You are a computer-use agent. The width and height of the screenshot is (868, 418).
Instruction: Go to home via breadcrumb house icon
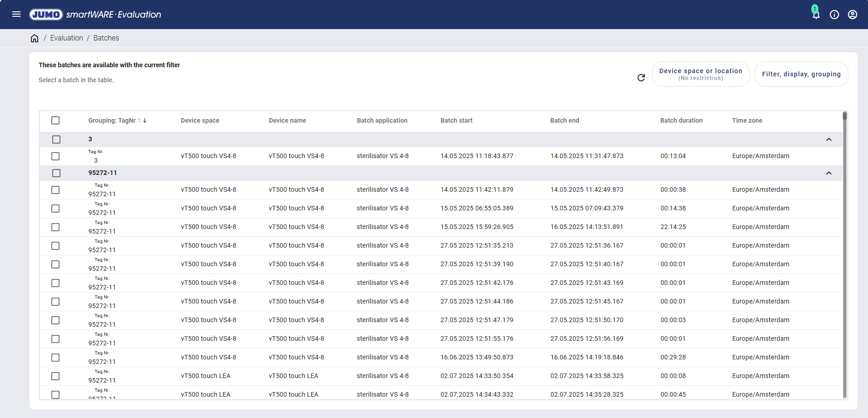[x=35, y=38]
